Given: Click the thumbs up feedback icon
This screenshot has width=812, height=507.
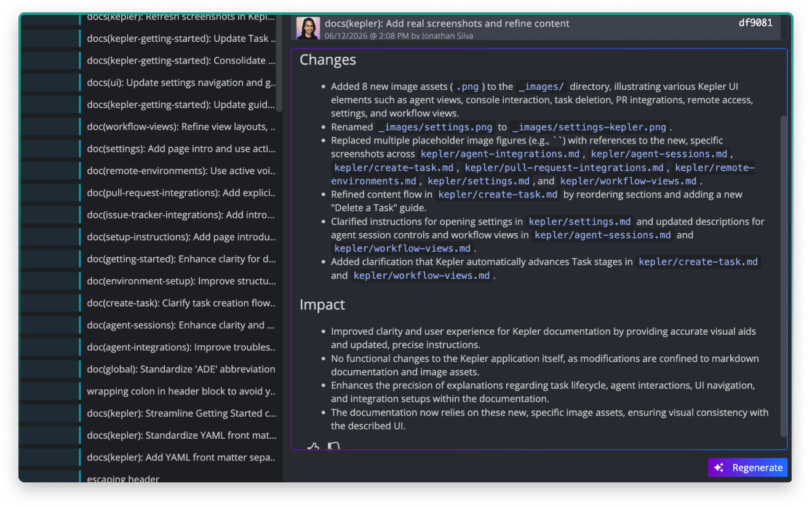Looking at the screenshot, I should click(313, 447).
